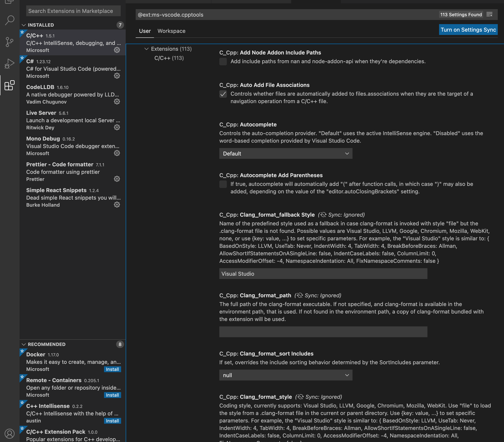504x442 pixels.
Task: Open the Source Control view
Action: [9, 42]
